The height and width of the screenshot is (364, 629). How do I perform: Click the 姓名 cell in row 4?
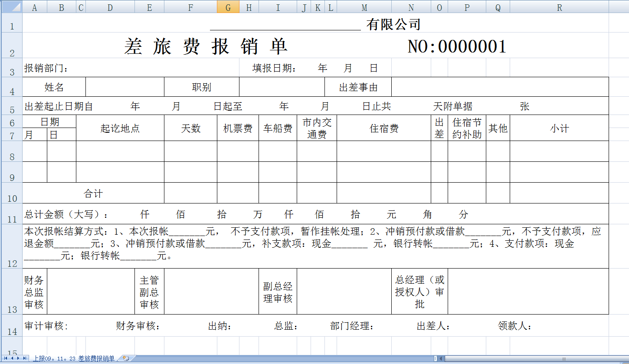click(x=54, y=87)
